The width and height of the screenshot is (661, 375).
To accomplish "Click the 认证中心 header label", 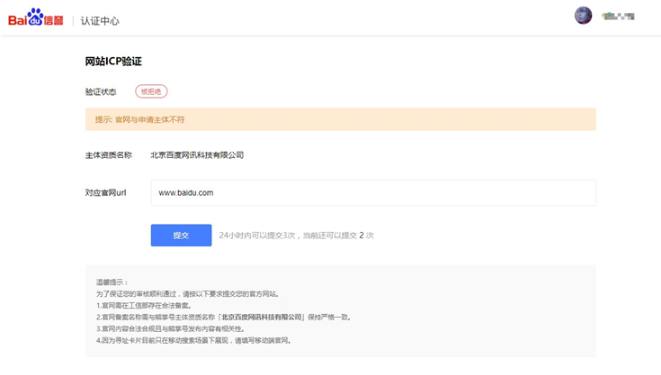I will pyautogui.click(x=100, y=21).
